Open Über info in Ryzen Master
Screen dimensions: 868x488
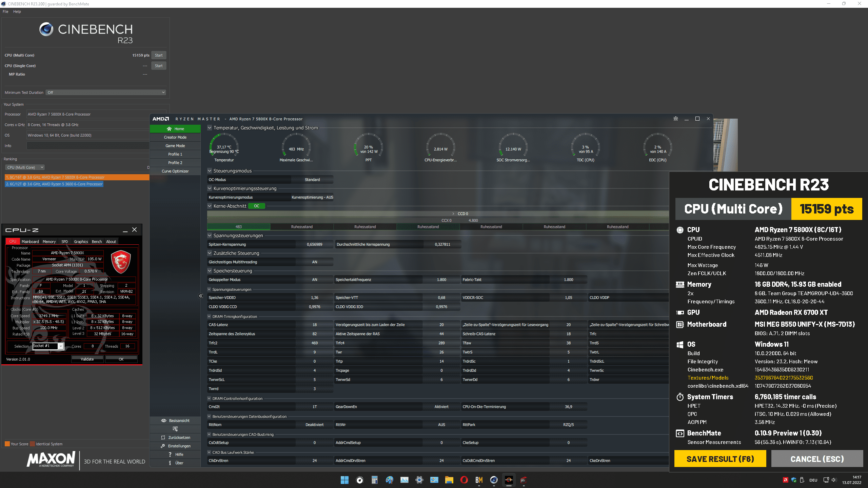coord(175,463)
